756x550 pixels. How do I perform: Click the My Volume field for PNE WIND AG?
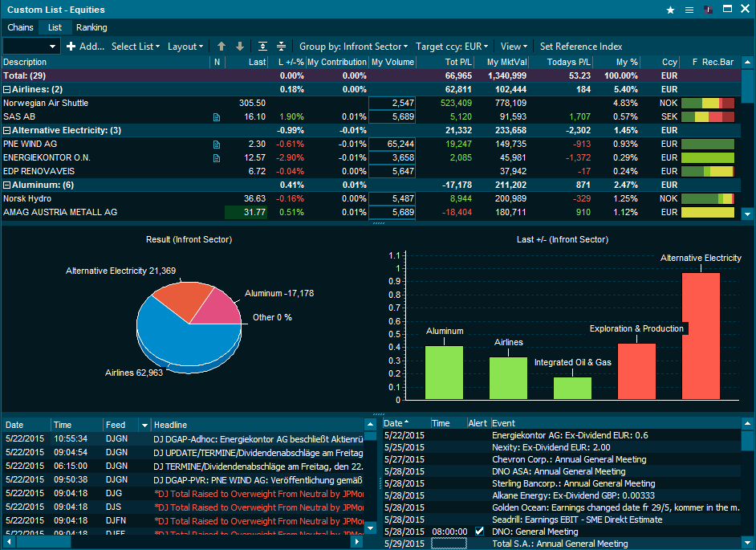click(x=392, y=145)
